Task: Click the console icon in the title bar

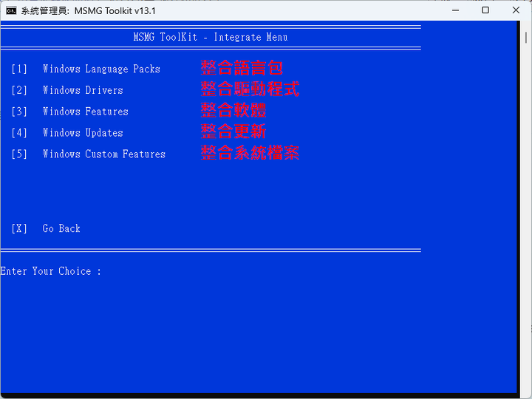Action: pyautogui.click(x=11, y=10)
